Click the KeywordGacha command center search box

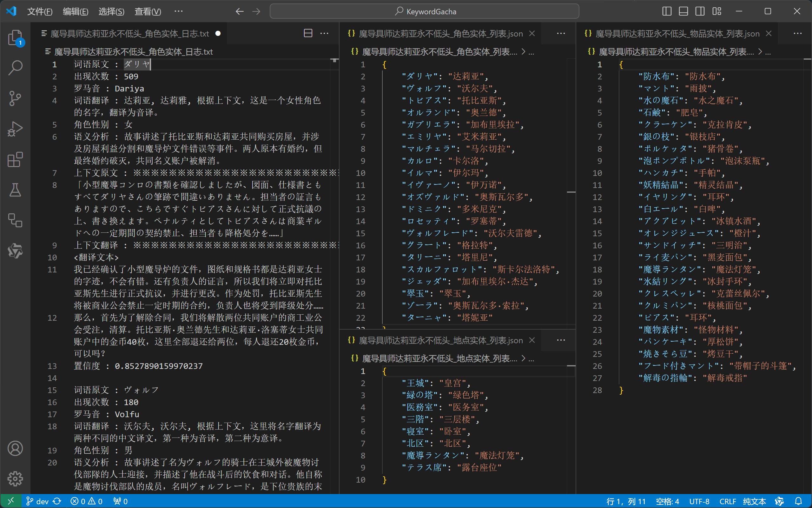(424, 11)
